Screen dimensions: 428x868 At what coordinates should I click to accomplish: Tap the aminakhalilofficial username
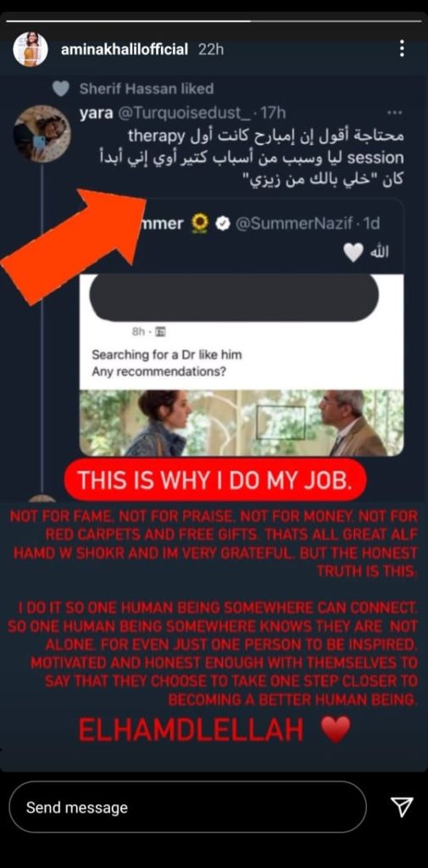point(124,49)
